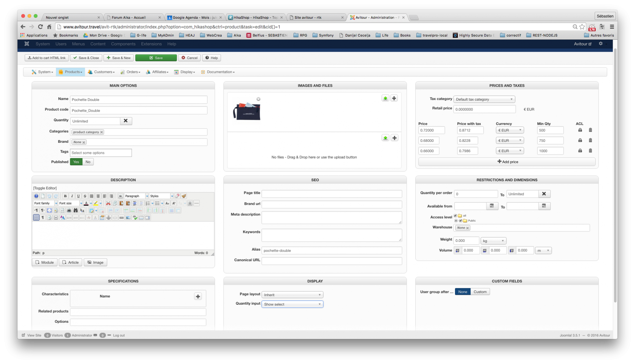635x364 pixels.
Task: Click the red scissors cut icon
Action: 108,203
